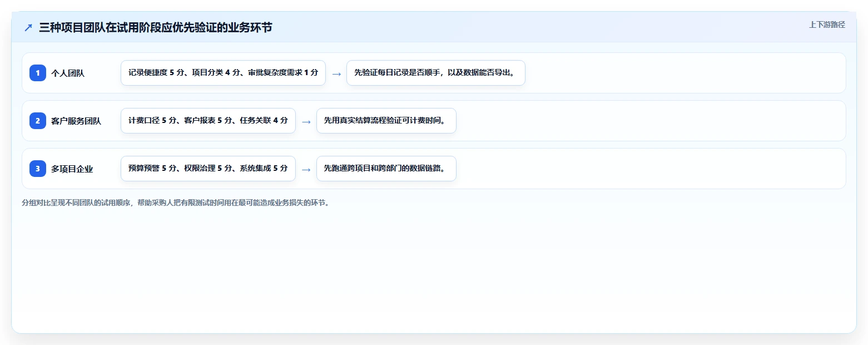Click the box starting 预算预警 5 分

(x=208, y=169)
